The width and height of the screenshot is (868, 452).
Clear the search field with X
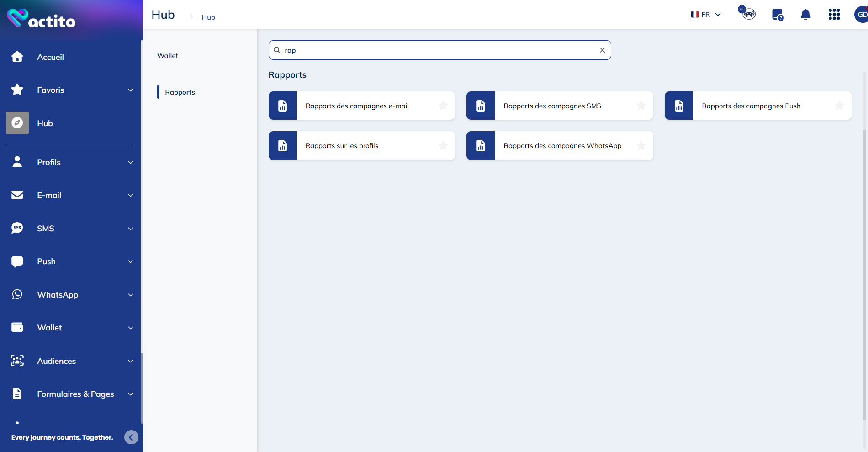pos(602,50)
